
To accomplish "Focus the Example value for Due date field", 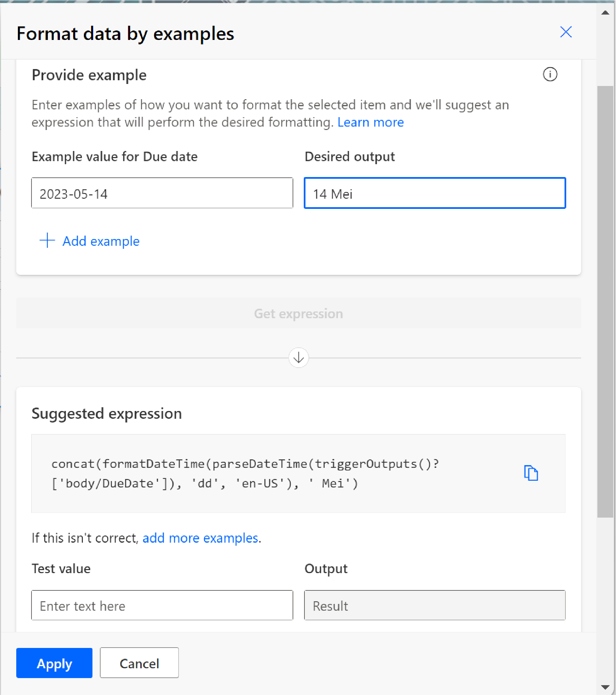I will tap(162, 193).
